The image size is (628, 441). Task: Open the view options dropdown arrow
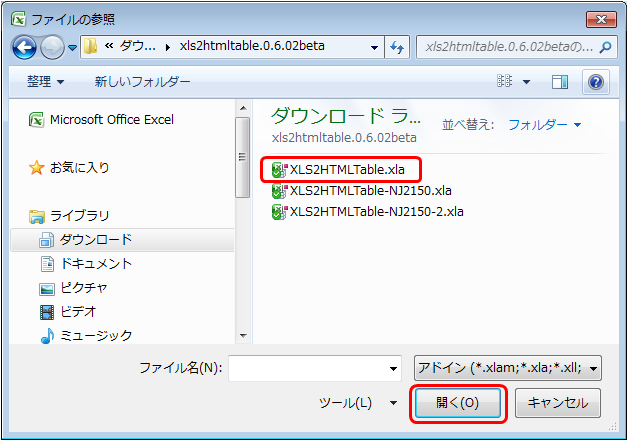[x=527, y=82]
